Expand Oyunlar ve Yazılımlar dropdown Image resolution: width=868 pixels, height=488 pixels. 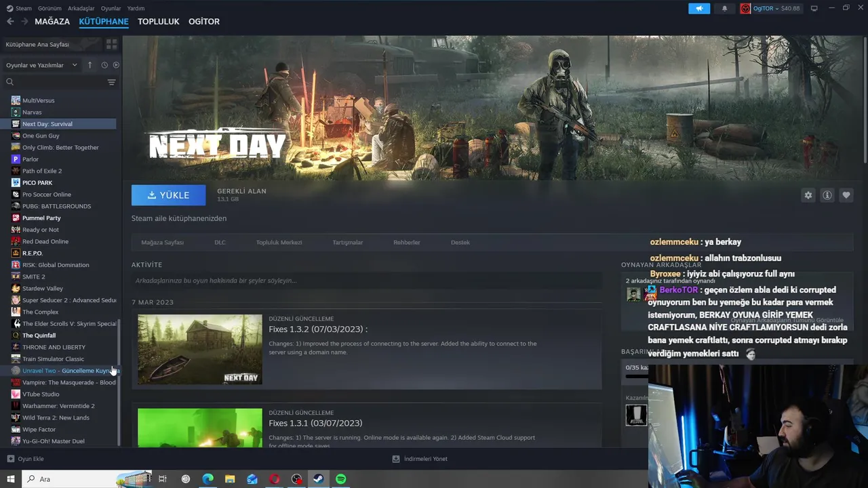click(43, 65)
